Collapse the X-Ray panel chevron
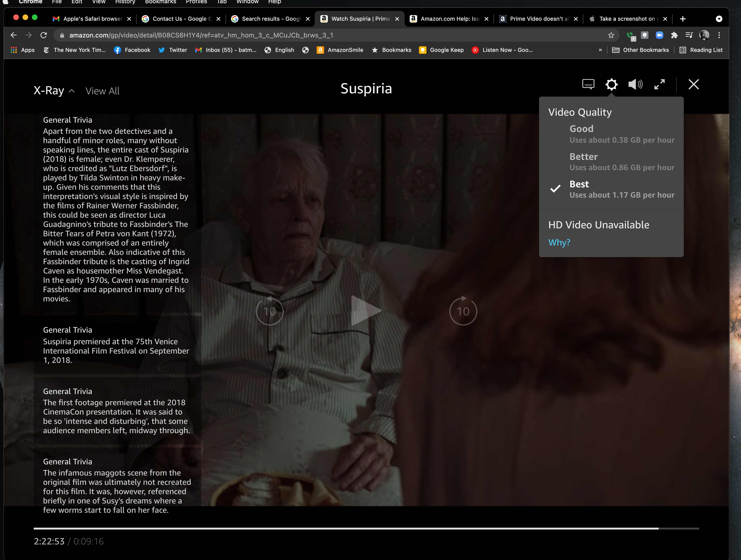This screenshot has width=741, height=560. pyautogui.click(x=72, y=91)
